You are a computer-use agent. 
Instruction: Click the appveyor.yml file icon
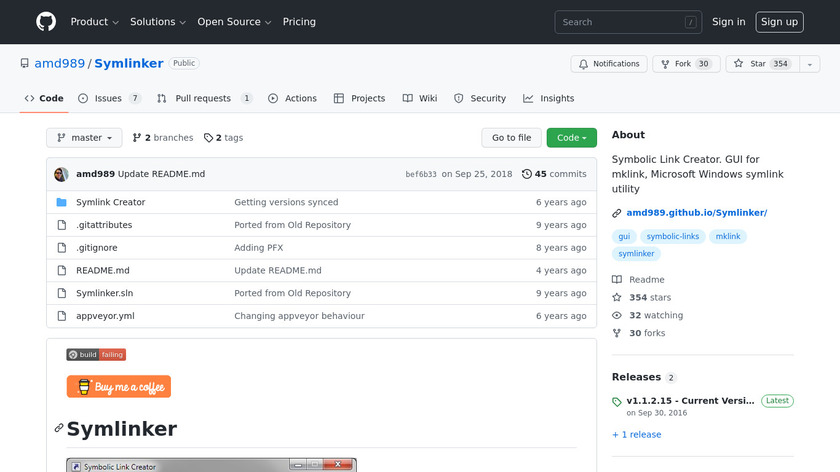[x=61, y=316]
